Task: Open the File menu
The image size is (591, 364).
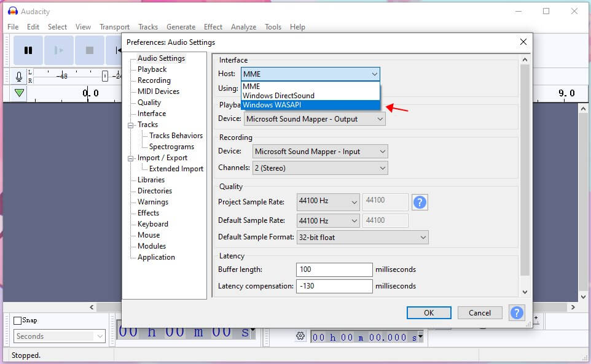Action: (x=13, y=27)
